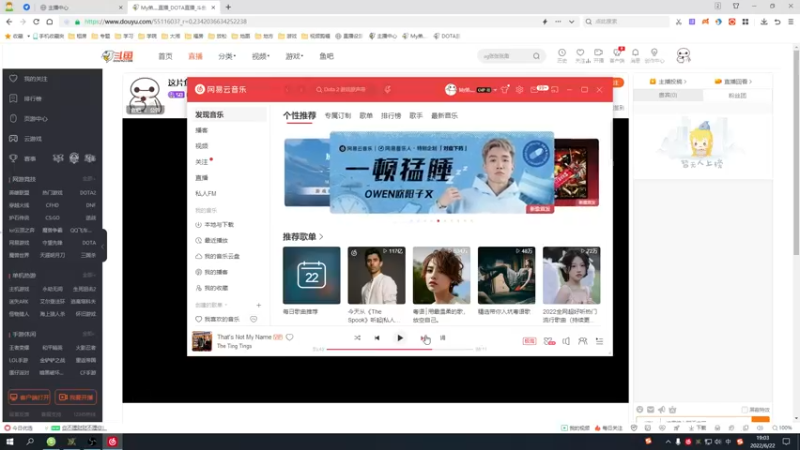Add new playlist with plus icon
The image size is (800, 450).
259,305
